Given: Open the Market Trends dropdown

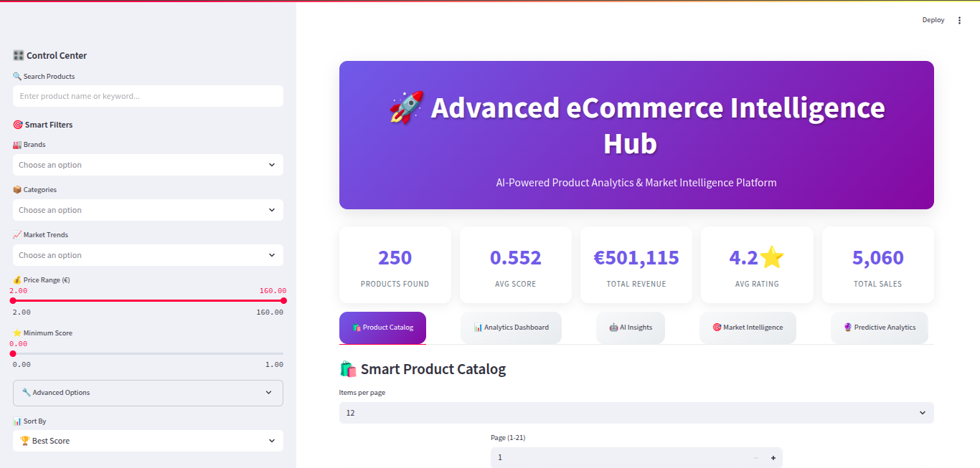Looking at the screenshot, I should click(148, 255).
